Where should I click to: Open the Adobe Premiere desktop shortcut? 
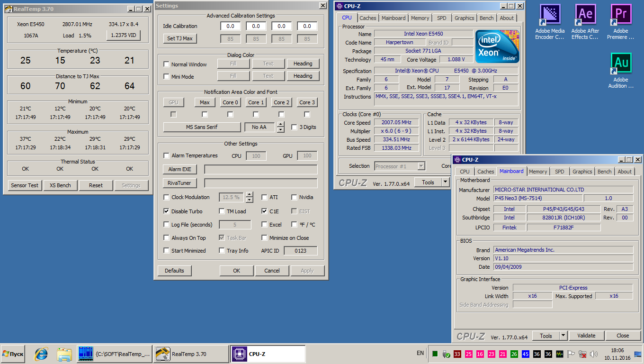(621, 22)
